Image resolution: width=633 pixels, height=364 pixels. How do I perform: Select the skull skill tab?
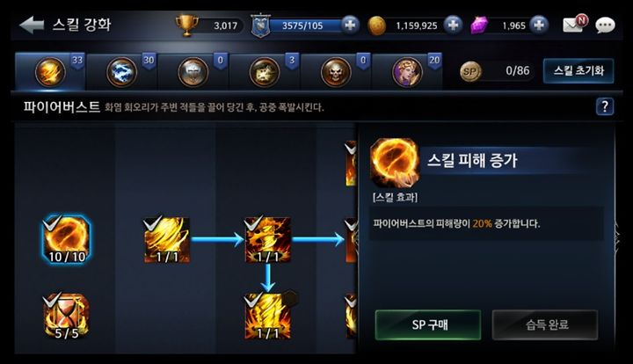[x=336, y=72]
